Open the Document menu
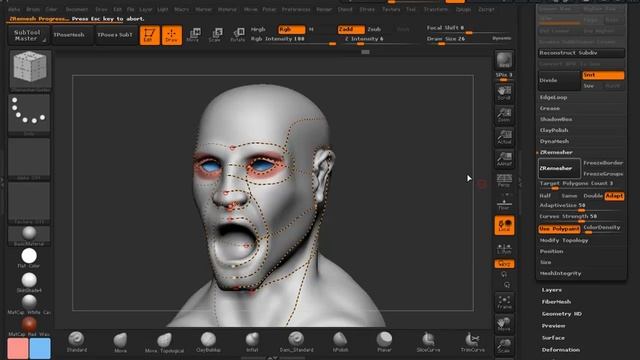 [77, 9]
